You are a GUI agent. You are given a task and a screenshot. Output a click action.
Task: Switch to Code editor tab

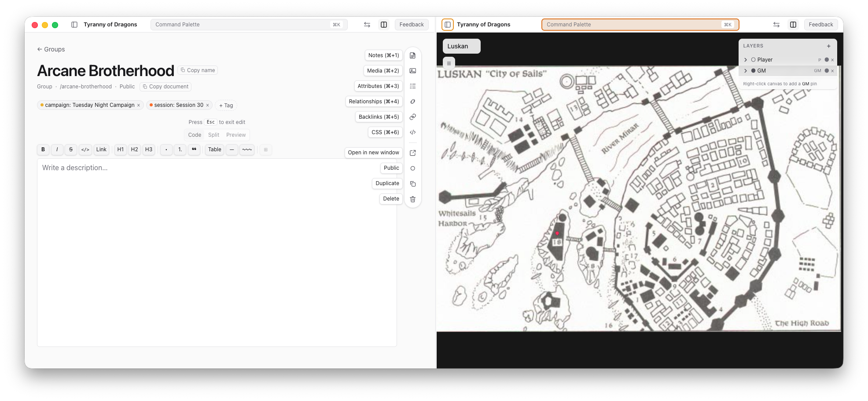pyautogui.click(x=195, y=135)
